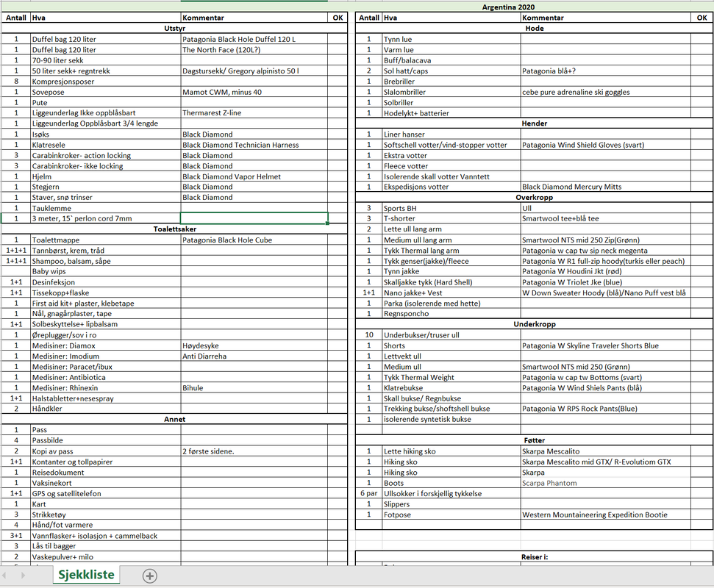Select Vaskepulver+ milo cell
The width and height of the screenshot is (714, 588).
[x=106, y=556]
